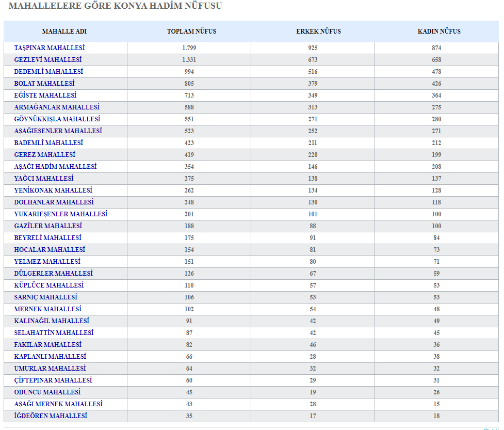Click the İĞDEÖREN MAHALLESİ link
The width and height of the screenshot is (504, 430).
pyautogui.click(x=51, y=416)
